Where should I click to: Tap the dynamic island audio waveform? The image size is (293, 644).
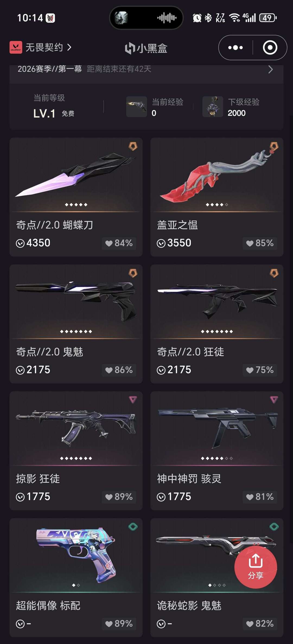(x=167, y=18)
